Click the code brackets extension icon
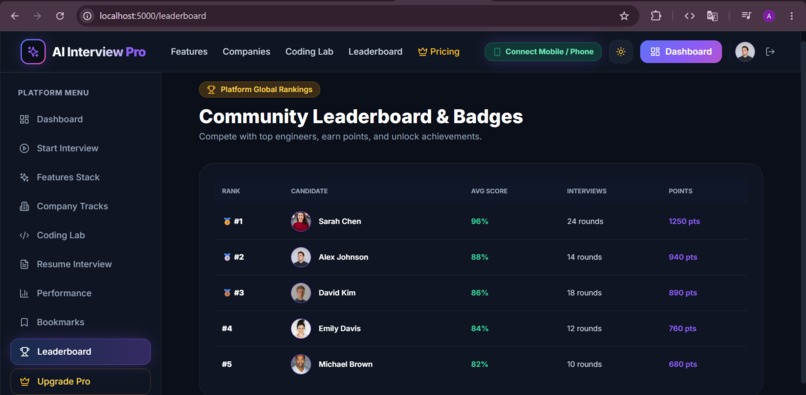This screenshot has width=806, height=395. pos(689,16)
